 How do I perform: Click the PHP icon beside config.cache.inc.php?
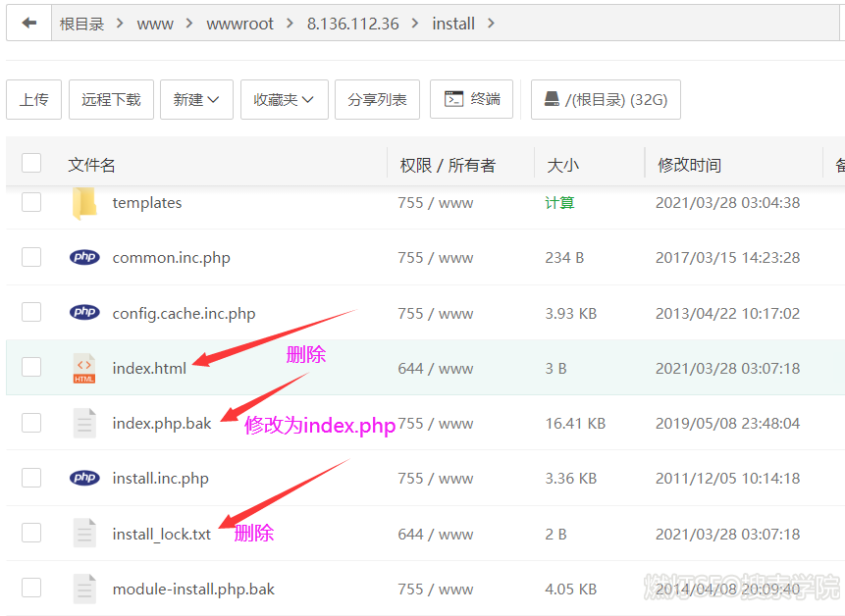[x=84, y=314]
